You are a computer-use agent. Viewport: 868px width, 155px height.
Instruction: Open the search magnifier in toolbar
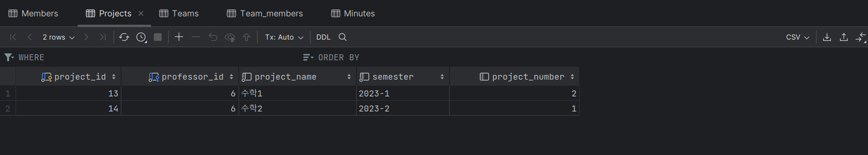343,37
